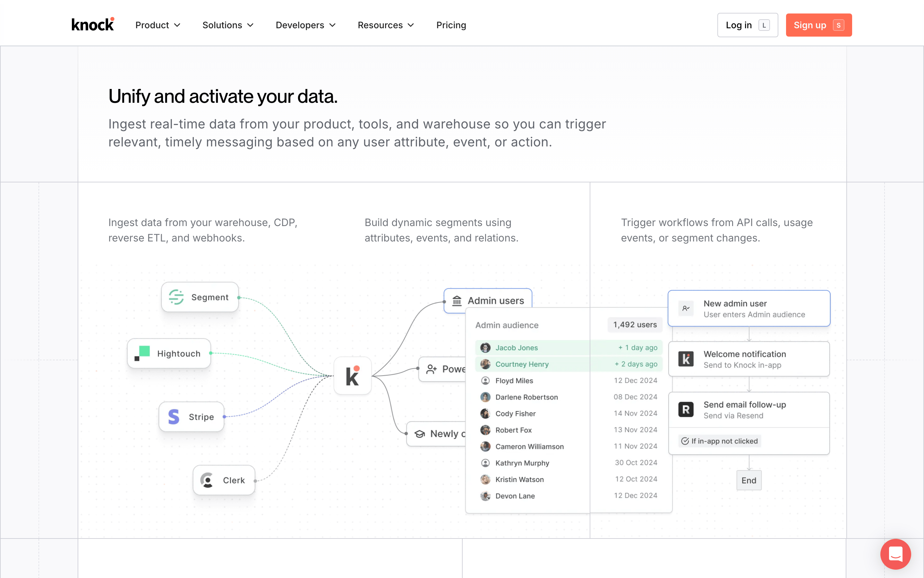Click the checkmark icon beside If in-app not clicked
This screenshot has width=924, height=578.
click(685, 441)
